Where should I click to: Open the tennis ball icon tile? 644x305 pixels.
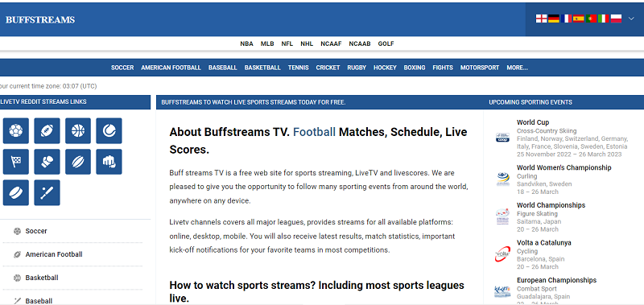click(109, 130)
